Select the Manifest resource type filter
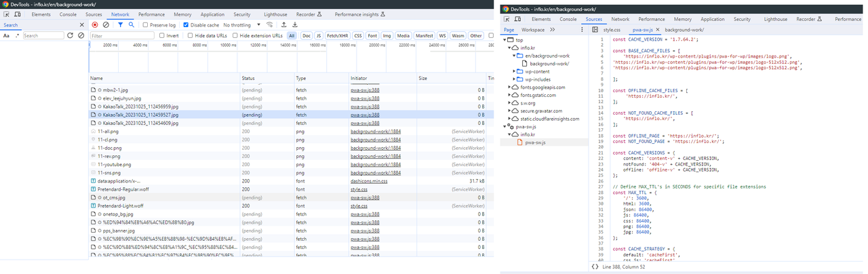 (425, 35)
